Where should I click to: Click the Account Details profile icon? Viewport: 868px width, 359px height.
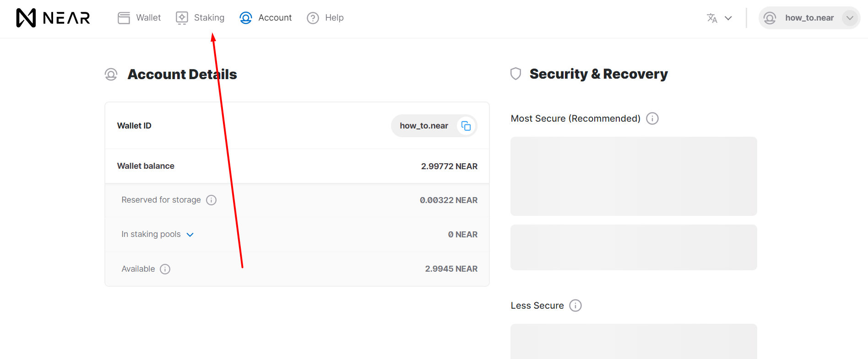tap(111, 74)
